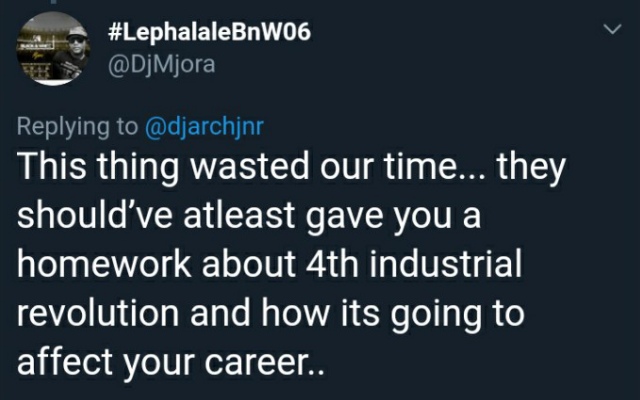The width and height of the screenshot is (640, 400).
Task: Open the #LephalaleBnW06 display name profile
Action: coord(209,32)
